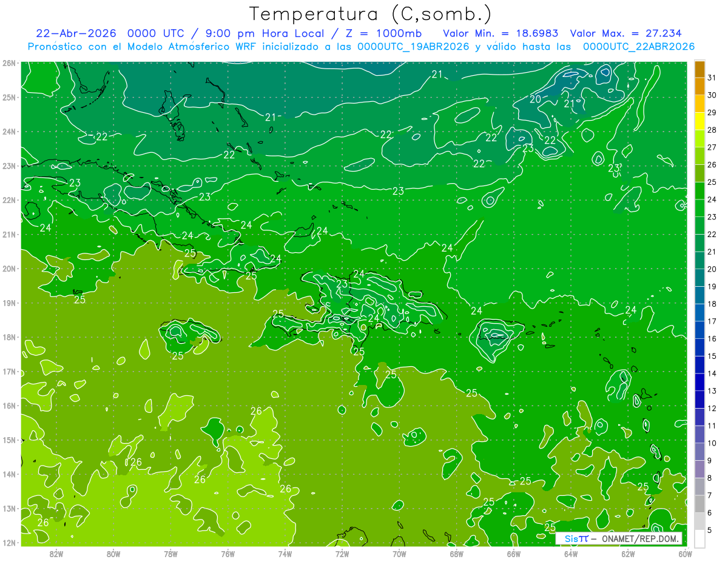
Task: Choose the dark blue swatch between 13 and 14
Action: [699, 382]
